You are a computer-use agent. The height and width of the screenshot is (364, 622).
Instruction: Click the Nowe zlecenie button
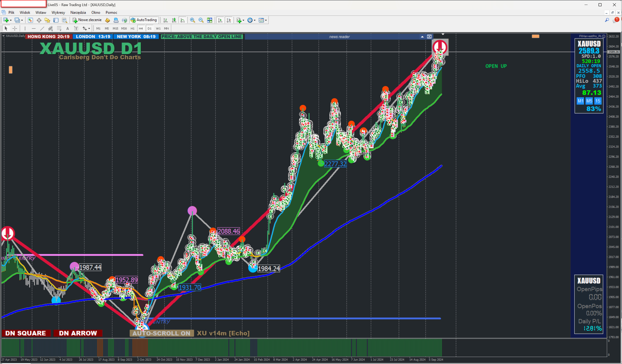[x=87, y=20]
